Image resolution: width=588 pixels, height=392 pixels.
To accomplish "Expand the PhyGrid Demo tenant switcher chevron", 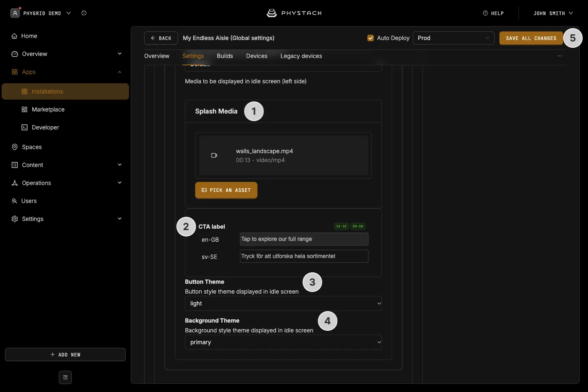I will [x=69, y=13].
